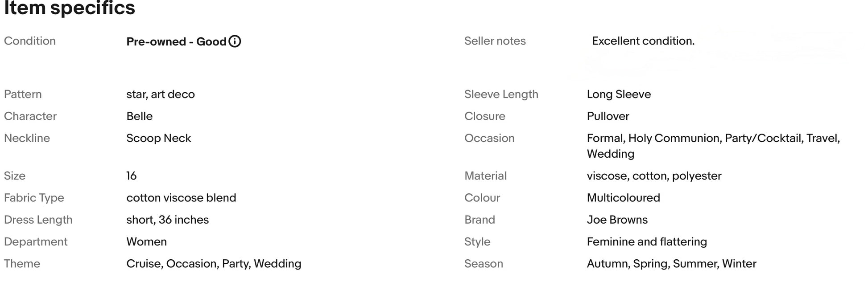Click the Feminine and flattering style text
The height and width of the screenshot is (282, 868).
pos(647,242)
